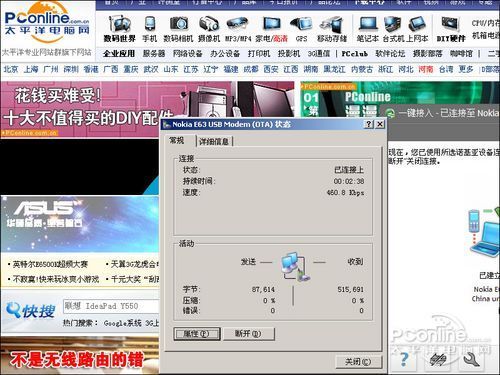The width and height of the screenshot is (500, 375).
Task: Select the 武汉 city link
Action: coord(151,69)
